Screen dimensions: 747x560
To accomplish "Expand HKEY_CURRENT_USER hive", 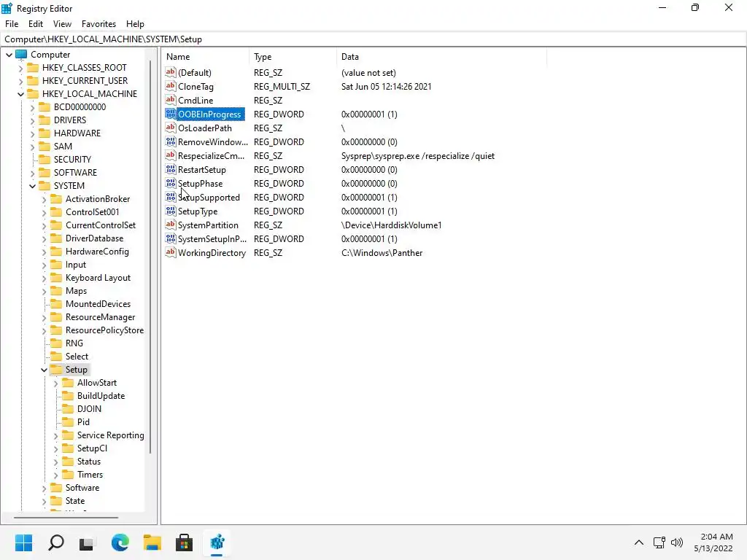I will (x=20, y=81).
